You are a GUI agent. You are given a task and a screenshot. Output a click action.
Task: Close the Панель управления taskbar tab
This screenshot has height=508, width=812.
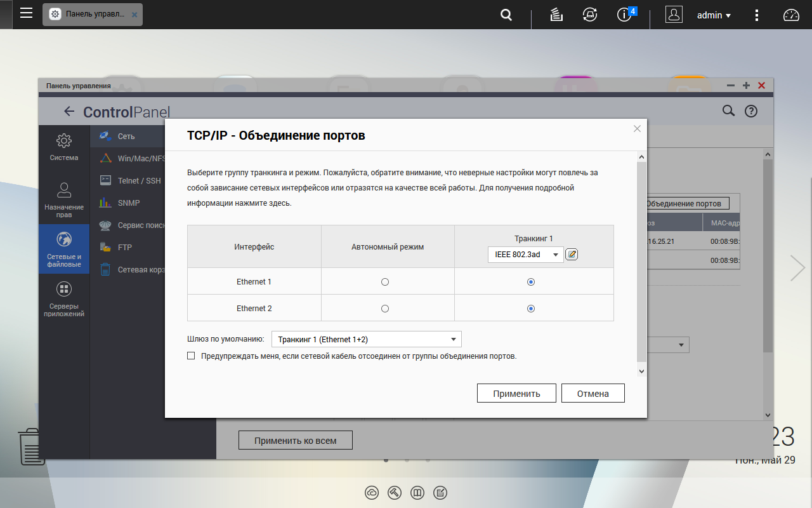click(134, 14)
